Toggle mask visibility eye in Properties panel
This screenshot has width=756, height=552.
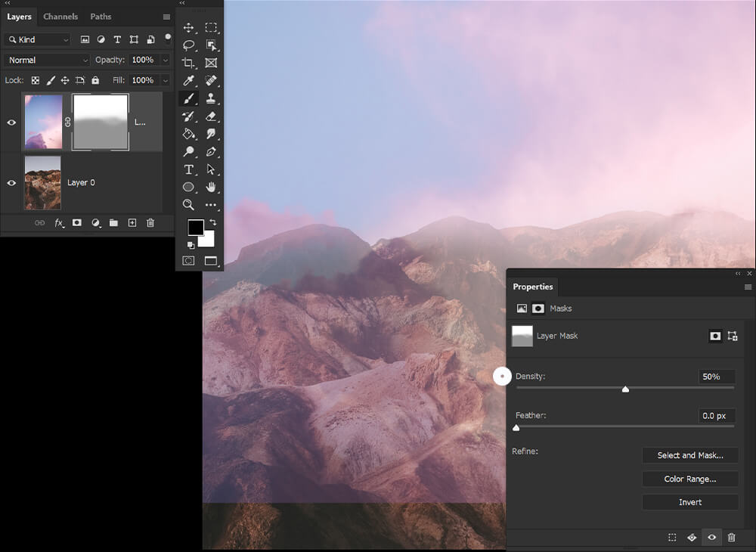pos(711,537)
